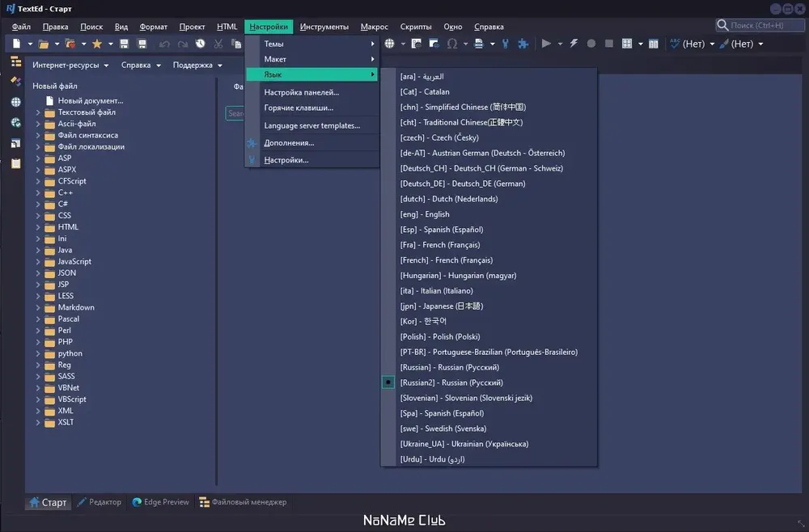Click the globe icon in left sidebar
The height and width of the screenshot is (532, 809).
click(x=16, y=102)
